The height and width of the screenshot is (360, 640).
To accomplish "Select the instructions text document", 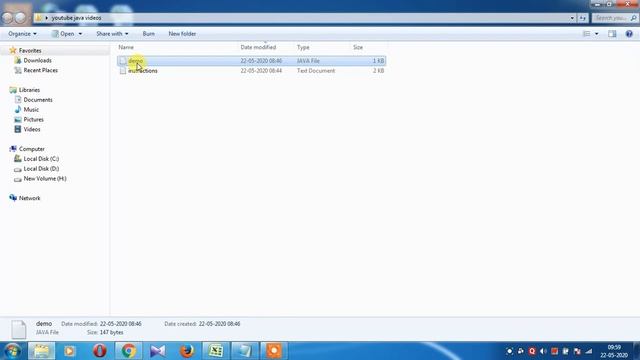I will click(251, 71).
